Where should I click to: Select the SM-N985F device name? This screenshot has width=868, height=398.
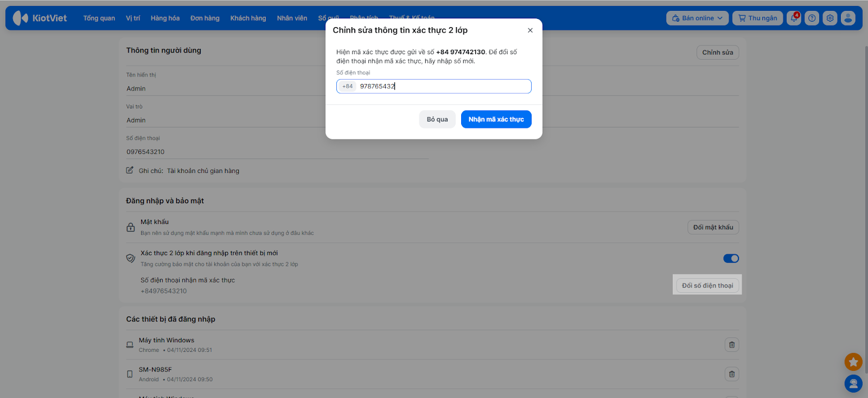coord(155,370)
